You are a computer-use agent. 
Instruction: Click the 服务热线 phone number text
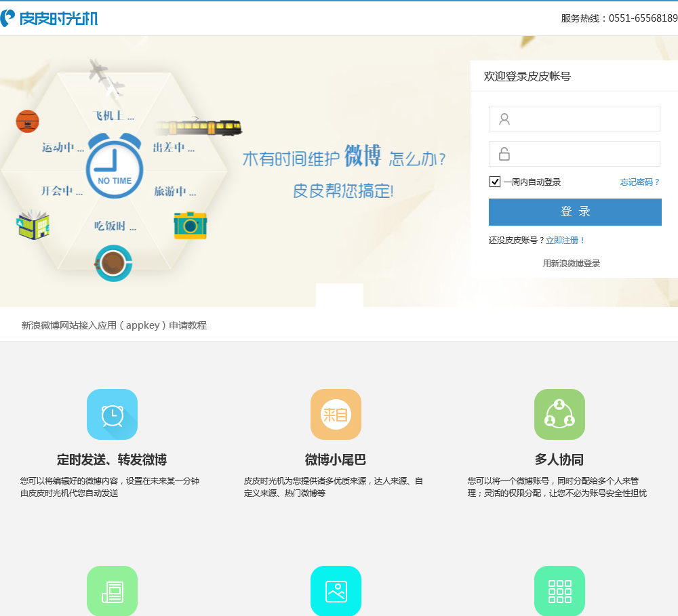[619, 18]
